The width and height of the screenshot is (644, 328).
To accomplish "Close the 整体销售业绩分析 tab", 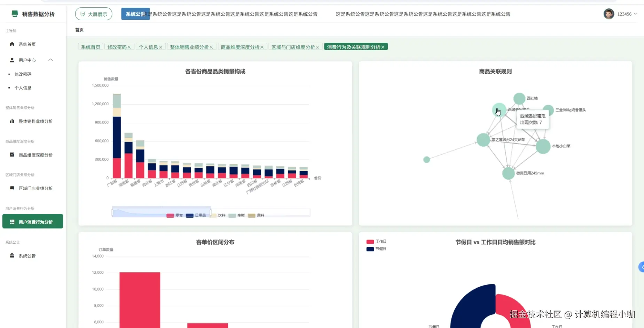I will tap(211, 47).
